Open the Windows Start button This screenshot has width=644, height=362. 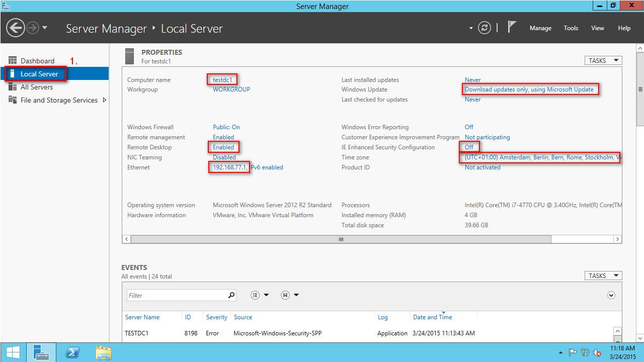[x=13, y=353]
